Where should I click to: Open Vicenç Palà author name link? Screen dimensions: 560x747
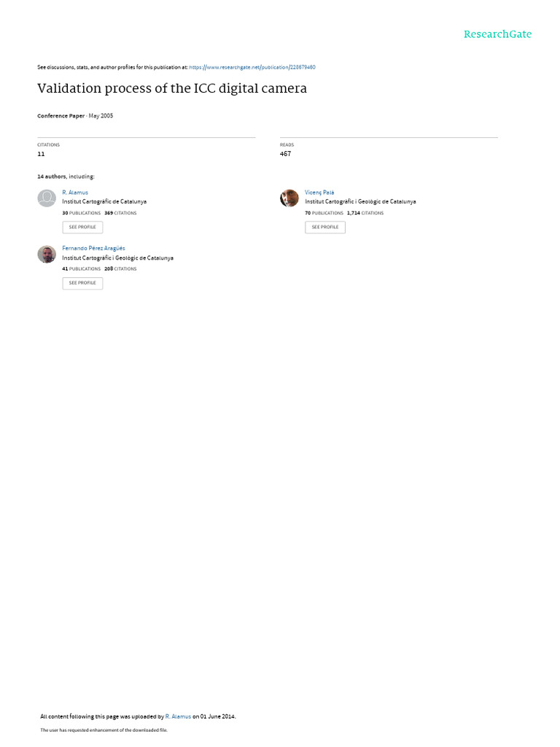tap(319, 193)
